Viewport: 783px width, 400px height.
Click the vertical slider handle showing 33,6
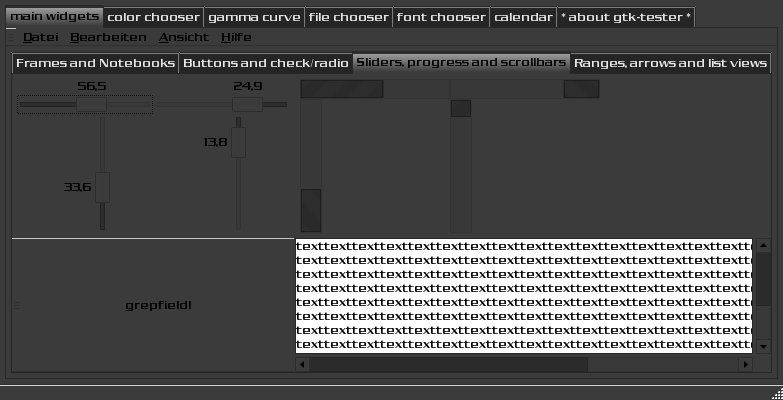(102, 187)
